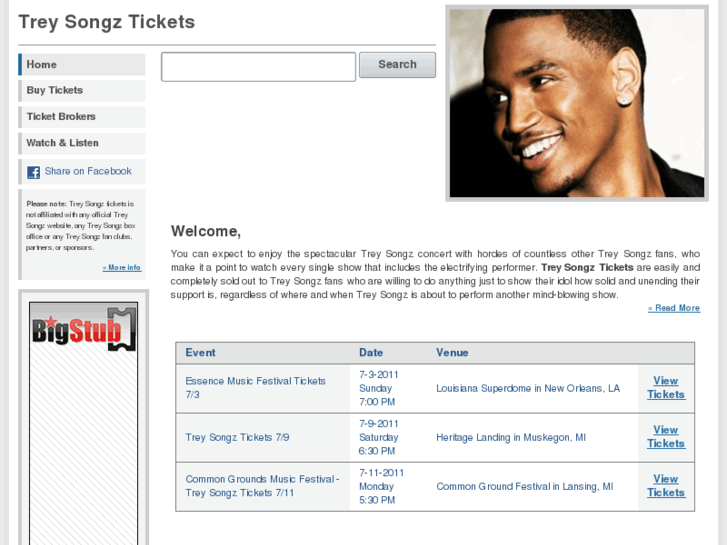Viewport: 727px width, 545px height.
Task: Open the More info disclaimer link
Action: (122, 268)
